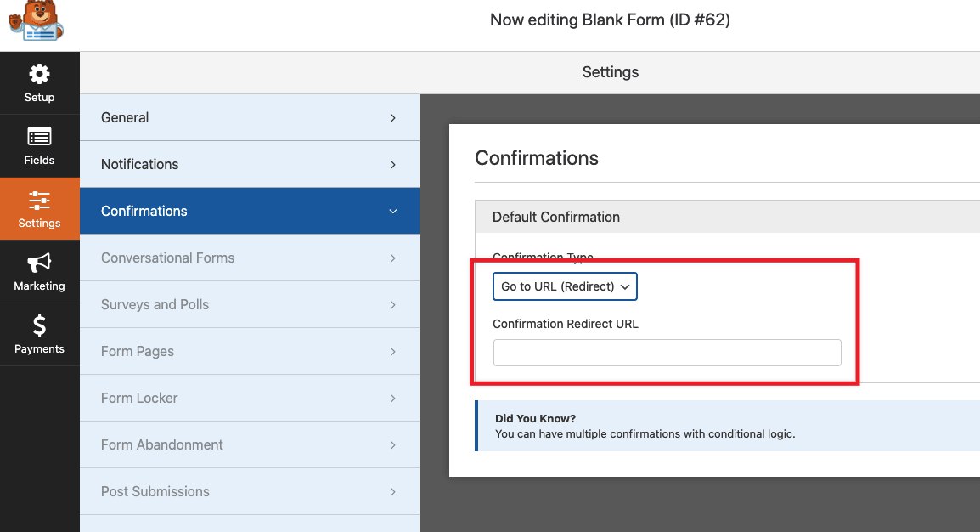
Task: Open the Setup gear icon
Action: point(39,74)
